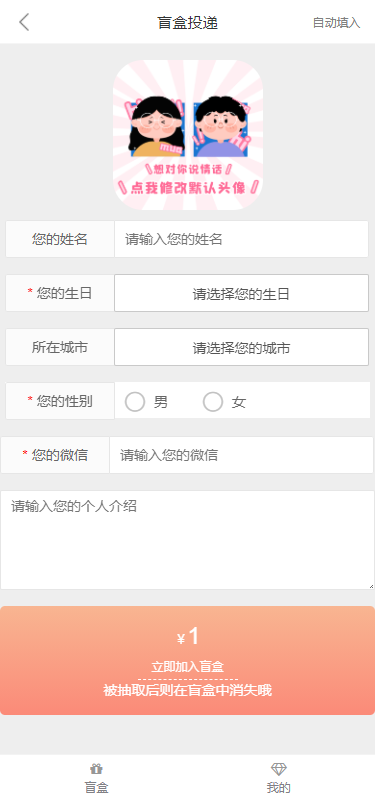Submit with the ¥1 立即加入盲盒 button
This screenshot has width=375, height=802.
tap(187, 660)
